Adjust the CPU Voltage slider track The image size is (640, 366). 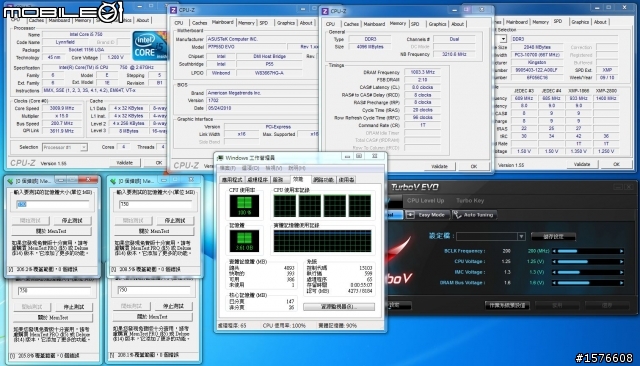[x=588, y=262]
